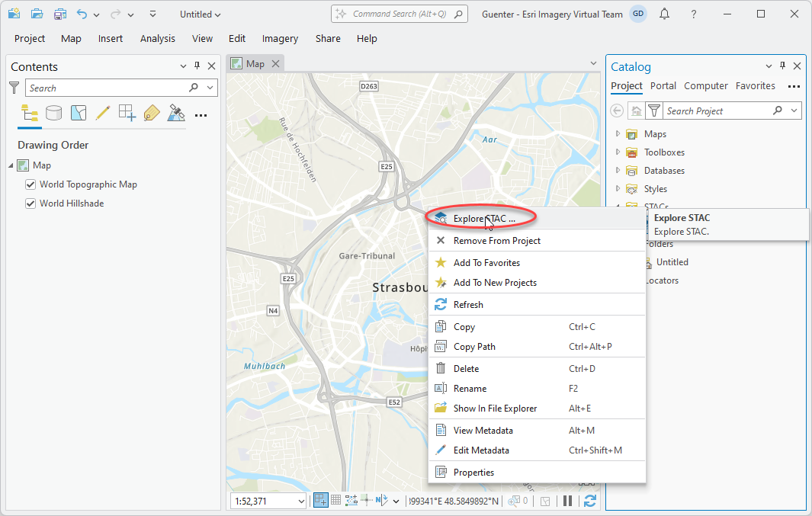Viewport: 812px width, 516px height.
Task: Select List By Data Source in Contents
Action: tap(53, 113)
